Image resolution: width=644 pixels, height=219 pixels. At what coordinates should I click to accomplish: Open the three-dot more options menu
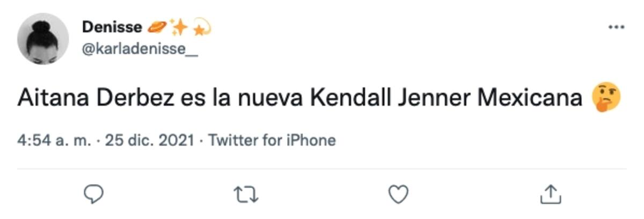[616, 27]
